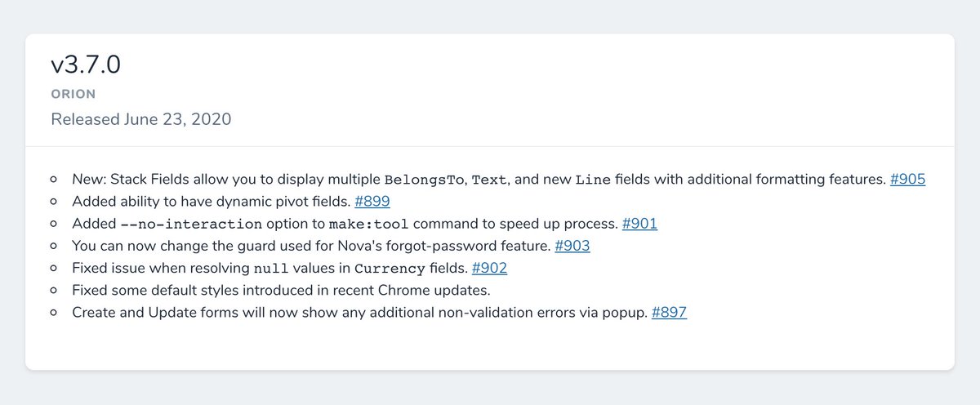Click the null code word

tap(270, 268)
